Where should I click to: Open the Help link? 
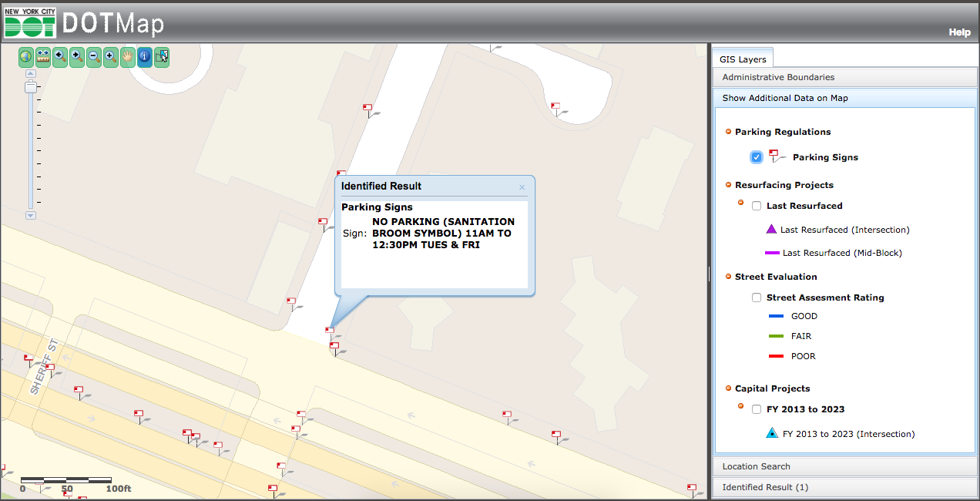tap(959, 32)
